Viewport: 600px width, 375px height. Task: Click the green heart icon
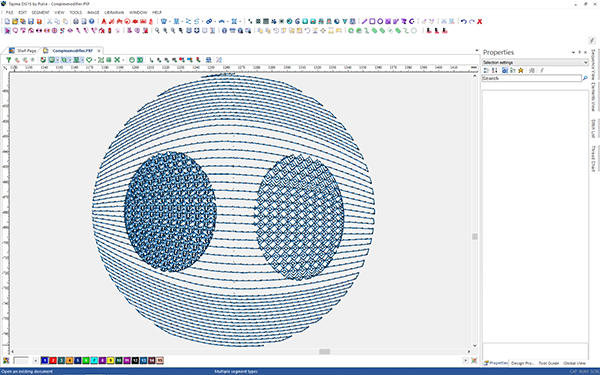[89, 60]
